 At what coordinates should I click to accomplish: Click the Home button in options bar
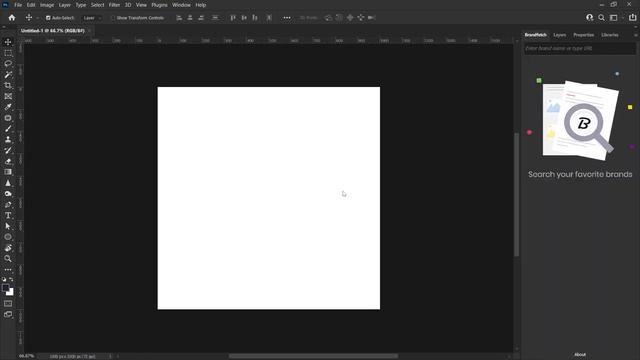(12, 18)
